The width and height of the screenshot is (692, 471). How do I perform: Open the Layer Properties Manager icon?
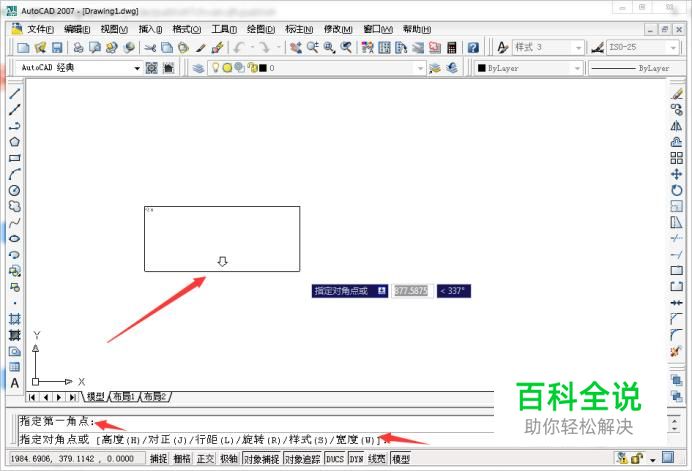click(x=198, y=68)
